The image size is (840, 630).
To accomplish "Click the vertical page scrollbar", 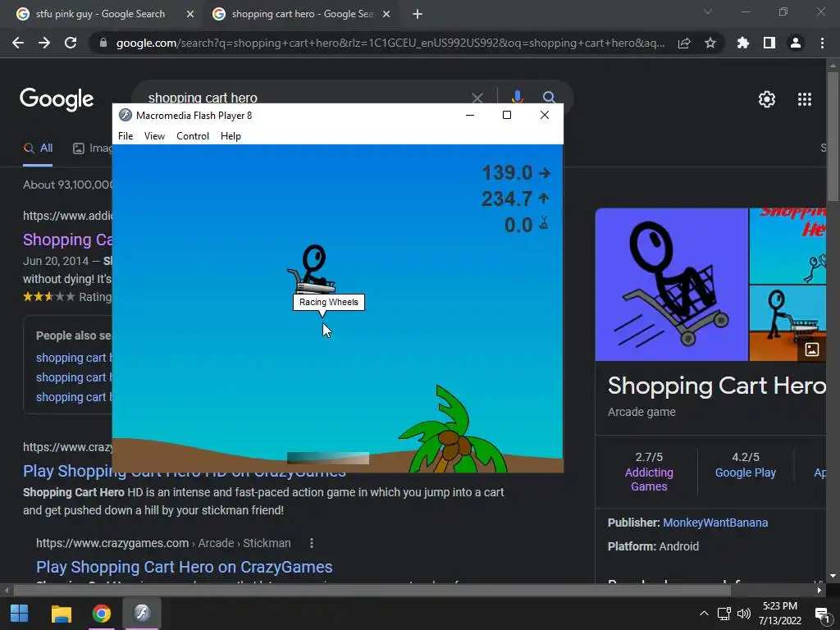I will [833, 137].
